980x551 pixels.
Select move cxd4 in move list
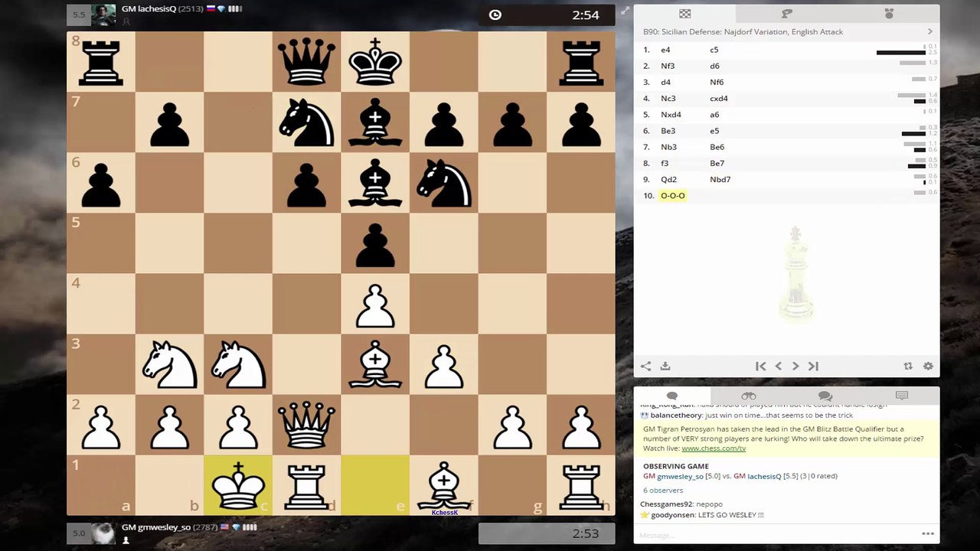coord(719,98)
